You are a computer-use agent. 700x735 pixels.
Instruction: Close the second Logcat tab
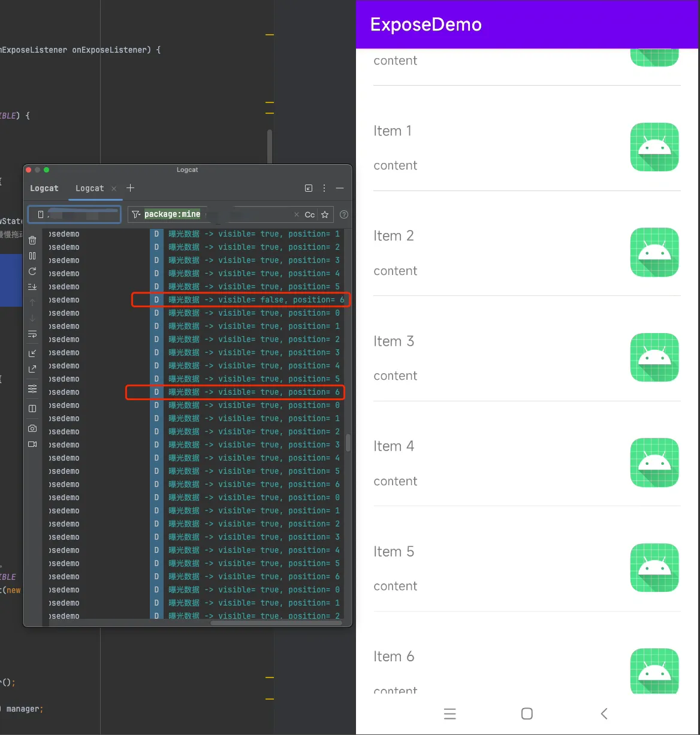114,188
